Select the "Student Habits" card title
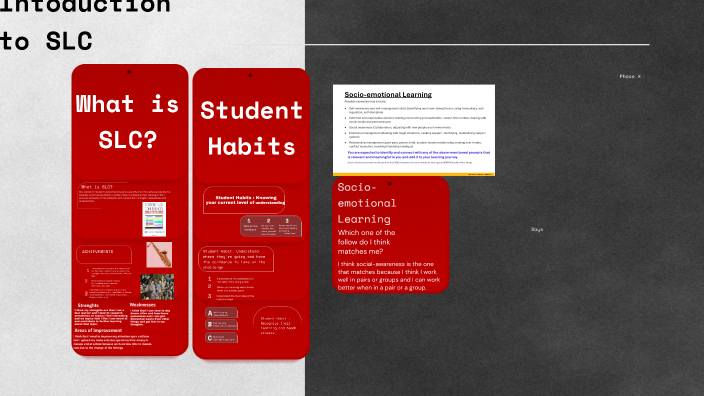The height and width of the screenshot is (396, 704). 251,128
